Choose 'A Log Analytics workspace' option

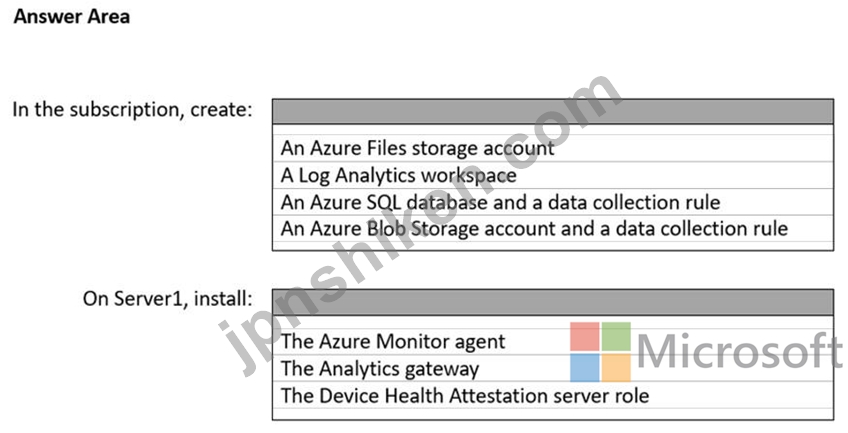pos(553,175)
